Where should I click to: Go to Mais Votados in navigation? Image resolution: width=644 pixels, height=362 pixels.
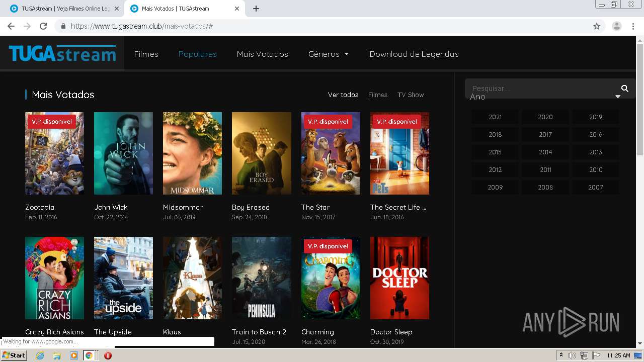coord(263,54)
